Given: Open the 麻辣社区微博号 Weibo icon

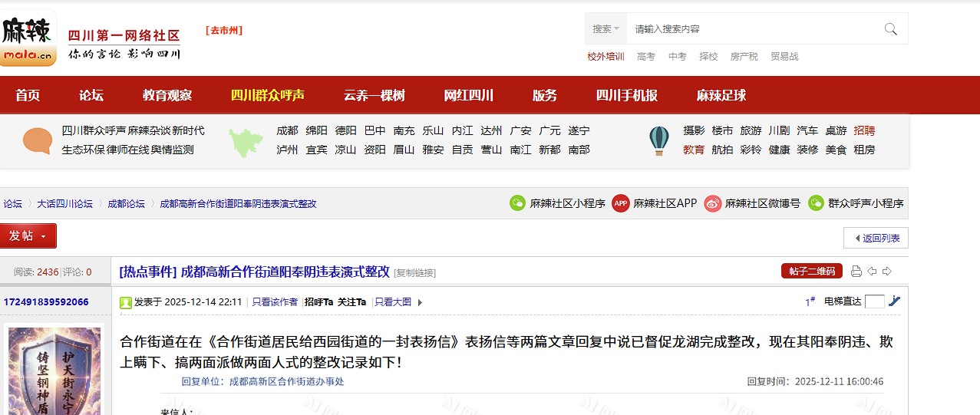Looking at the screenshot, I should tap(713, 203).
